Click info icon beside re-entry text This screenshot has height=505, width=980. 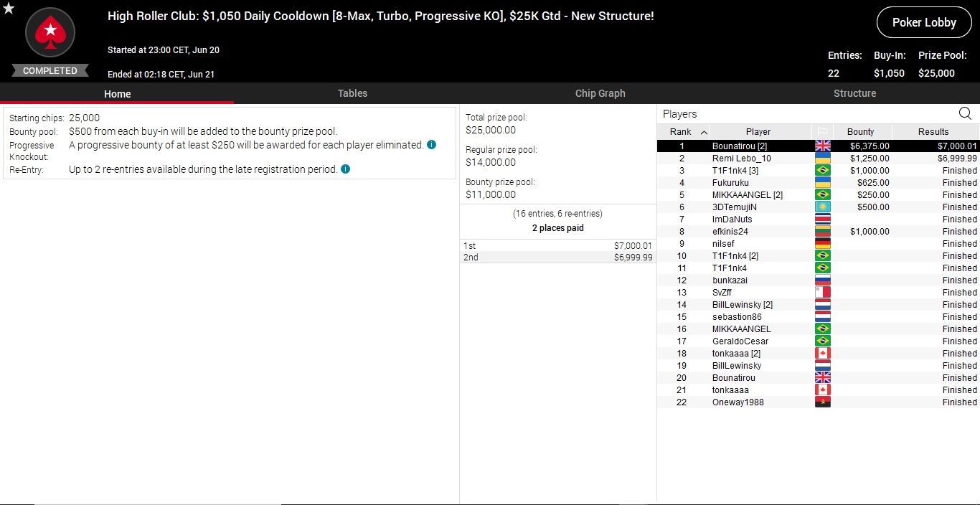coord(345,169)
